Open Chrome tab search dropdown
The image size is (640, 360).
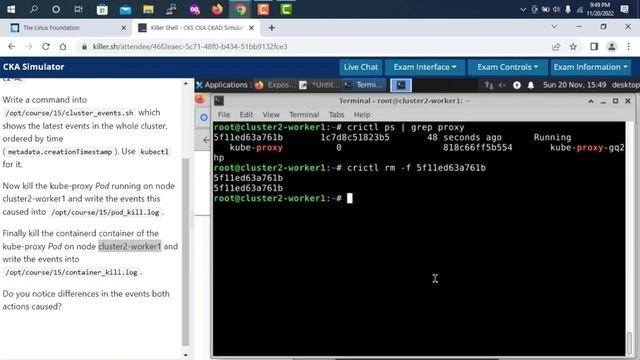pos(554,27)
